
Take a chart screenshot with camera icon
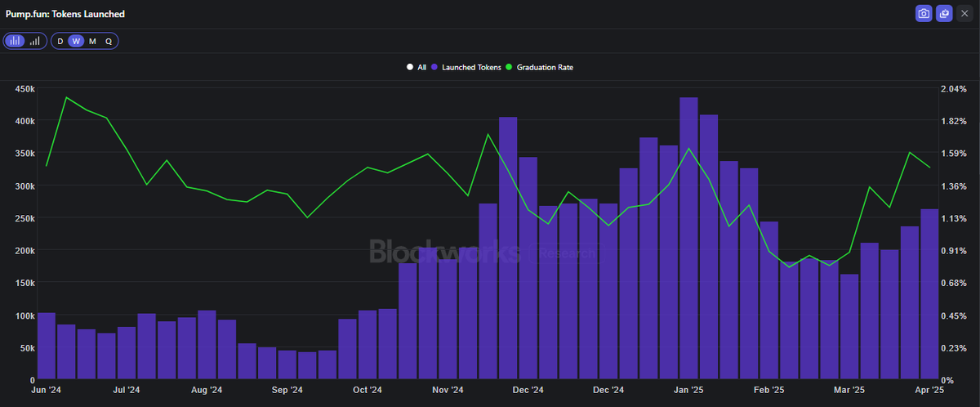pos(924,14)
